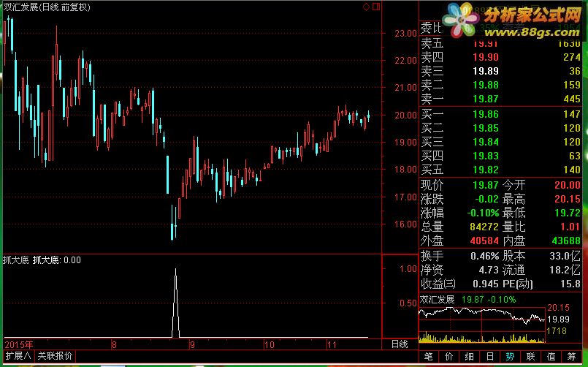Image resolution: width=588 pixels, height=367 pixels.
Task: Switch to the 价 tab
Action: (x=449, y=357)
